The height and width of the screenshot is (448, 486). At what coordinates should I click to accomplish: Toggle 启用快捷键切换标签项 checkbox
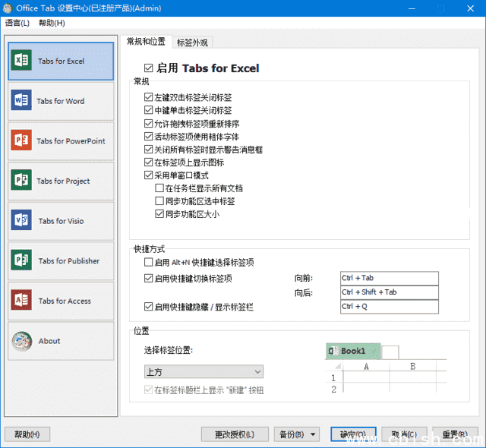click(x=149, y=278)
